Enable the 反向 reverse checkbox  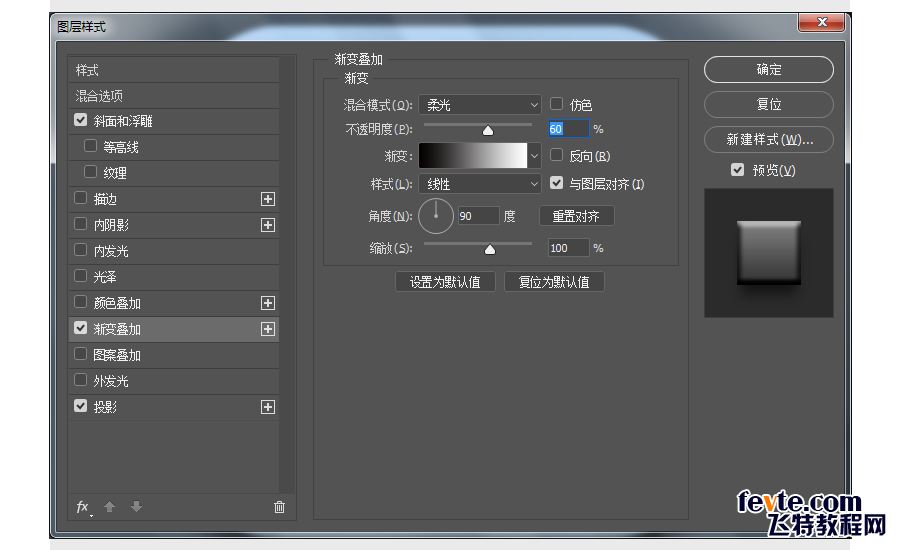coord(556,155)
